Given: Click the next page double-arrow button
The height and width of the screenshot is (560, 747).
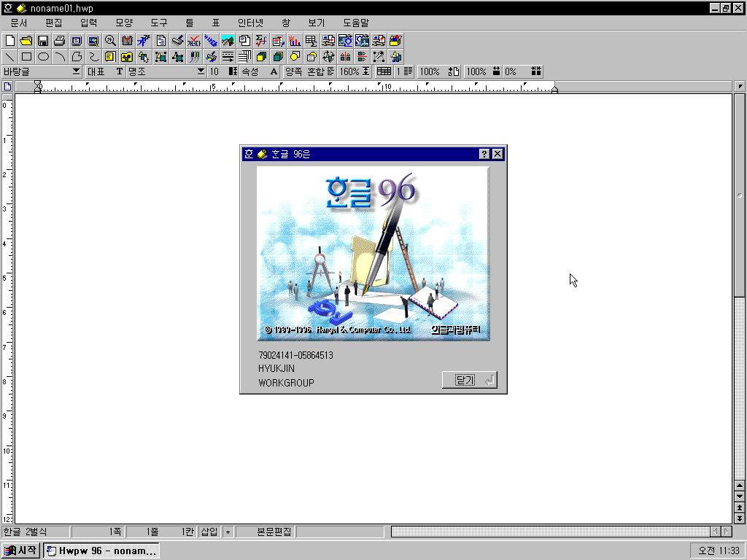Looking at the screenshot, I should (x=740, y=518).
